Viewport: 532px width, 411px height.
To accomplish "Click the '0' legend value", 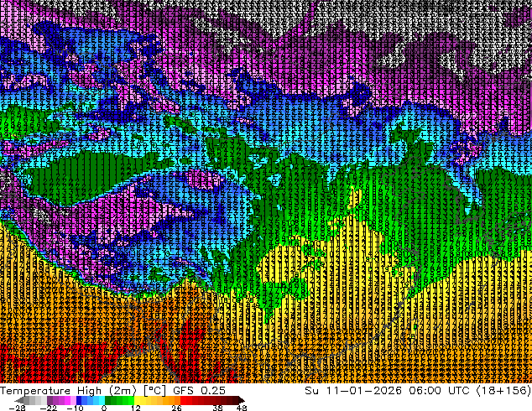I will (x=104, y=408).
